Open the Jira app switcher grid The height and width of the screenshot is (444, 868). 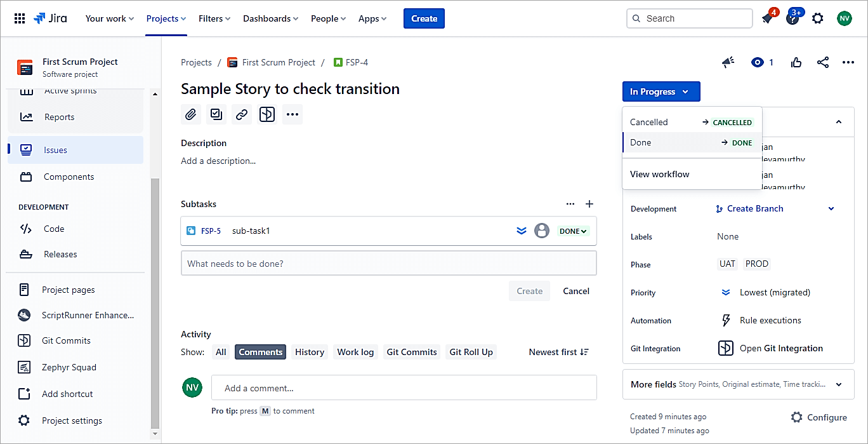pos(20,18)
